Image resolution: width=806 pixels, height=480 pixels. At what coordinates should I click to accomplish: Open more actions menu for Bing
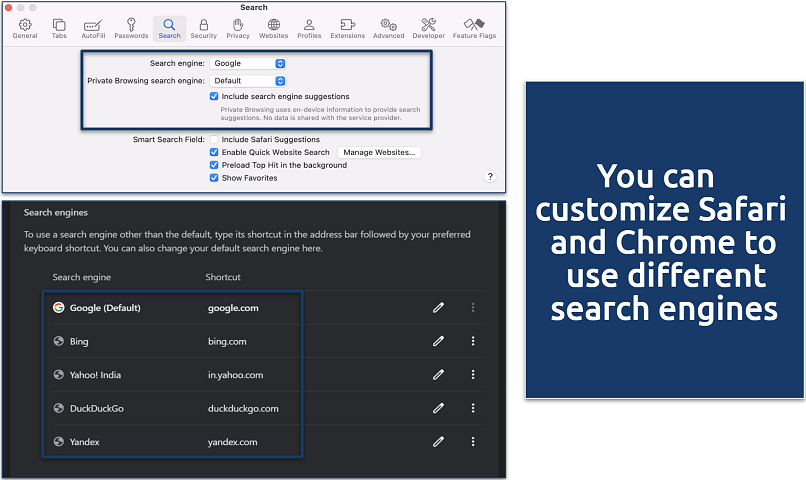pos(473,341)
